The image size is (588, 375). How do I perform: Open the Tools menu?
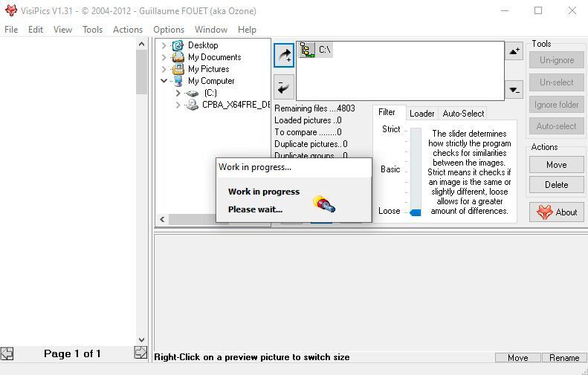point(92,30)
